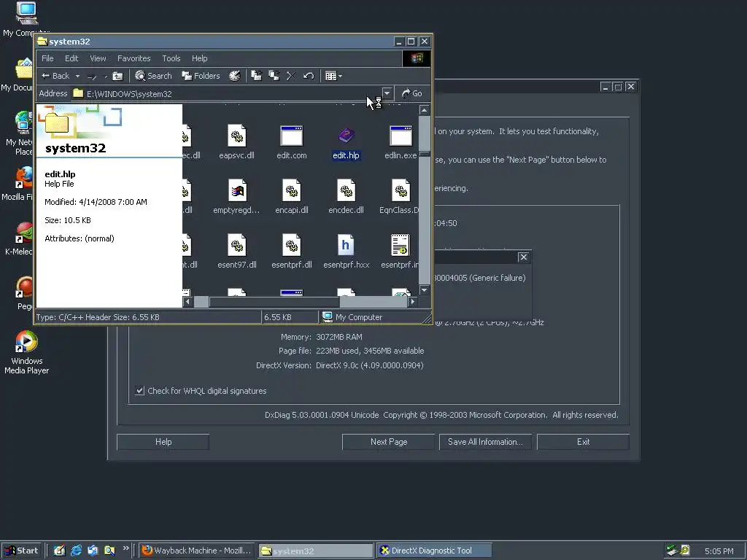Click the horizontal scrollbar left arrow

pyautogui.click(x=187, y=301)
